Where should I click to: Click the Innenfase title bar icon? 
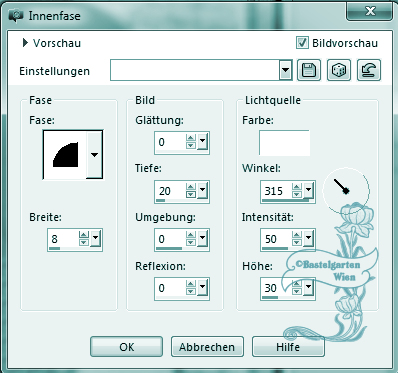coord(16,16)
